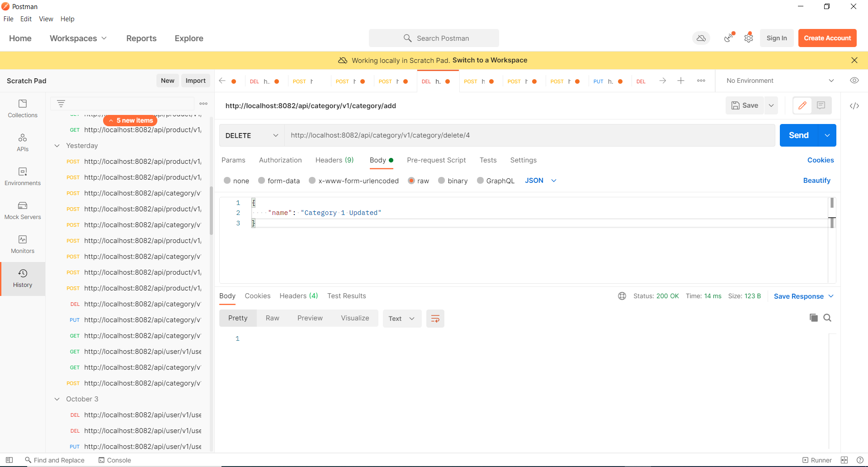
Task: Open the DELETE method dropdown
Action: click(252, 135)
